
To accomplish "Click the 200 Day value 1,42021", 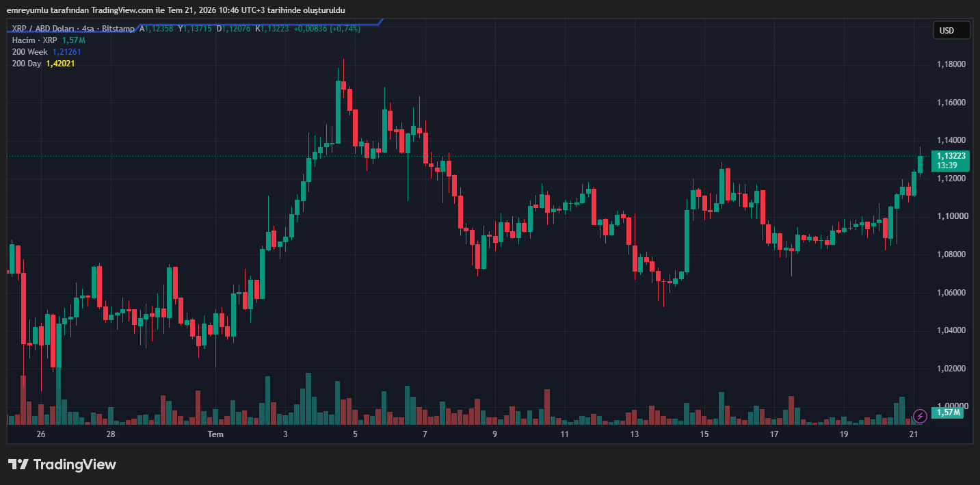I will pos(60,64).
